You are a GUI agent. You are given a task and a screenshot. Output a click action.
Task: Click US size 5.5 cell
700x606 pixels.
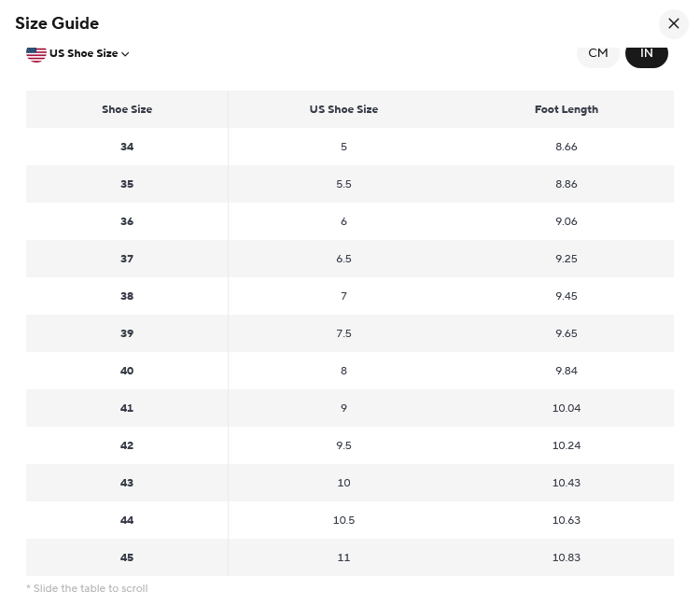click(343, 184)
